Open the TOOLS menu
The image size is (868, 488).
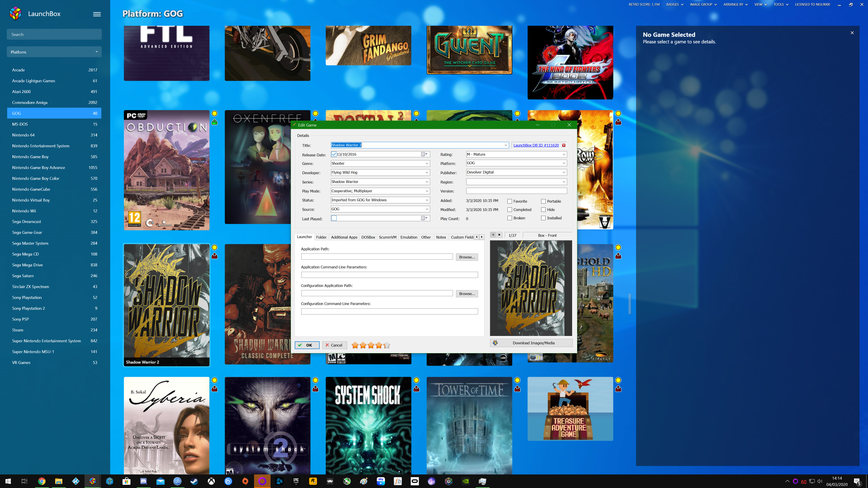point(781,4)
